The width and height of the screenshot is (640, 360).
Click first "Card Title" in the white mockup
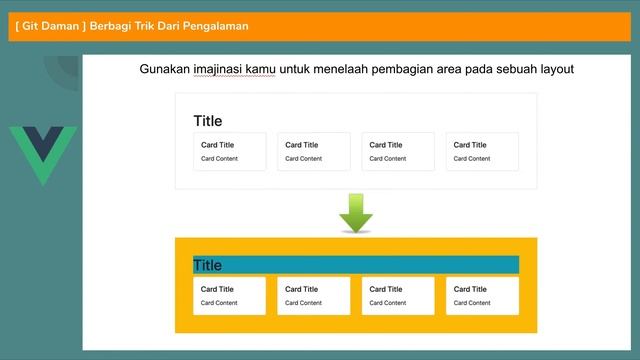218,145
